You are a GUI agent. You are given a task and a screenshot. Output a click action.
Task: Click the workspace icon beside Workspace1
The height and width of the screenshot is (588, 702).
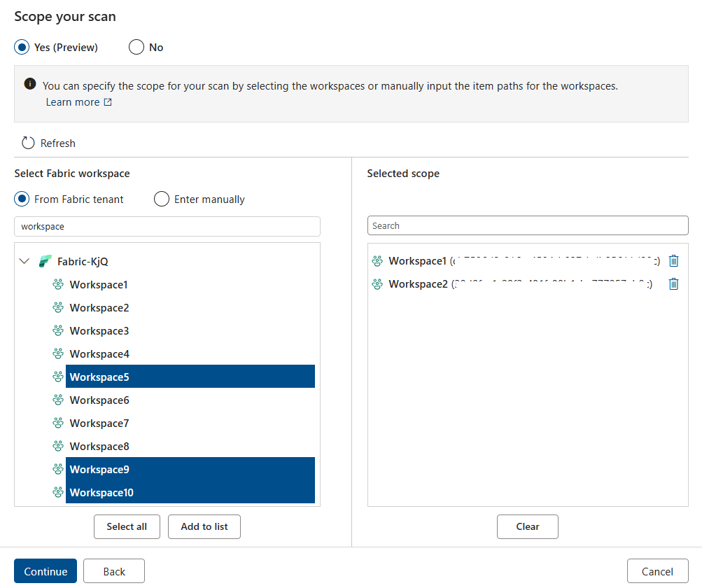click(x=57, y=284)
